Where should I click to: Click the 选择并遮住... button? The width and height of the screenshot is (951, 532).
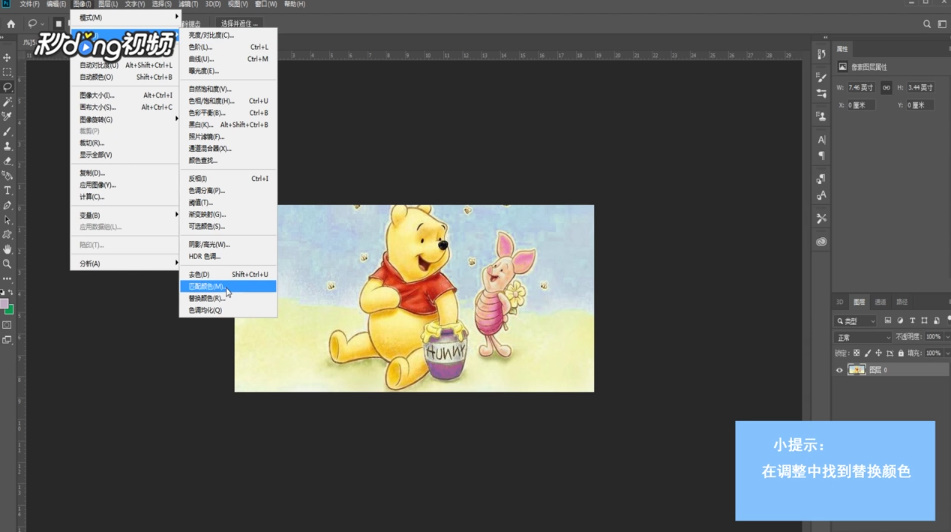pos(239,24)
